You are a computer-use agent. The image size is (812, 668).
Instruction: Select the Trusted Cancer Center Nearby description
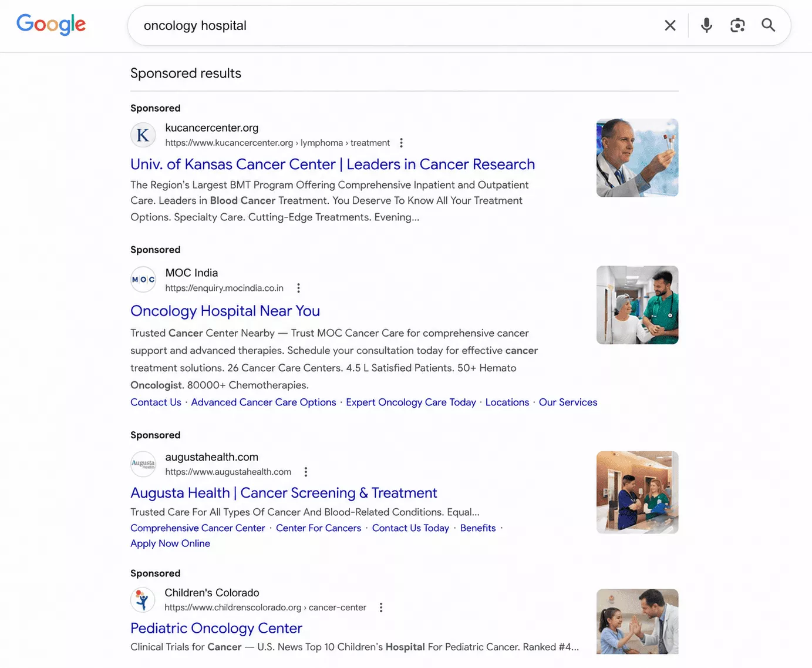point(334,359)
